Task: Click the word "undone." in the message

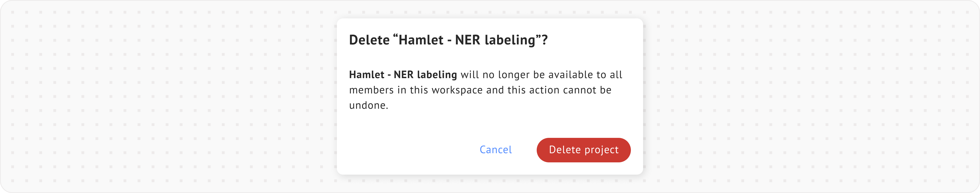Action: click(368, 105)
